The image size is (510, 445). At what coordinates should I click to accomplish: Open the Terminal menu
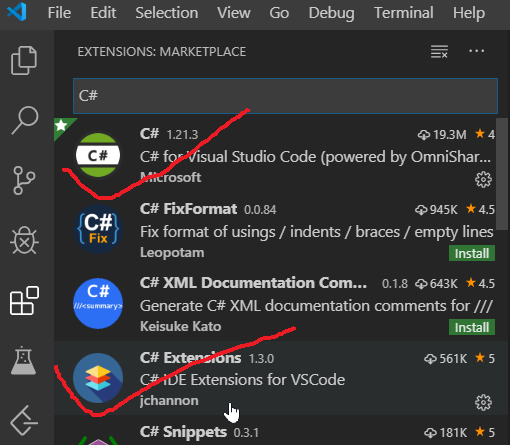coord(403,13)
